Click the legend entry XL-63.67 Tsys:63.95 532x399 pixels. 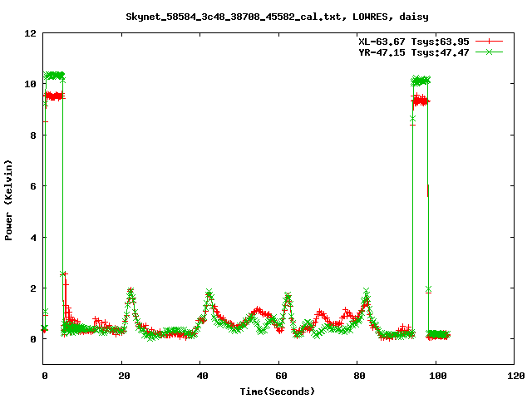[414, 42]
